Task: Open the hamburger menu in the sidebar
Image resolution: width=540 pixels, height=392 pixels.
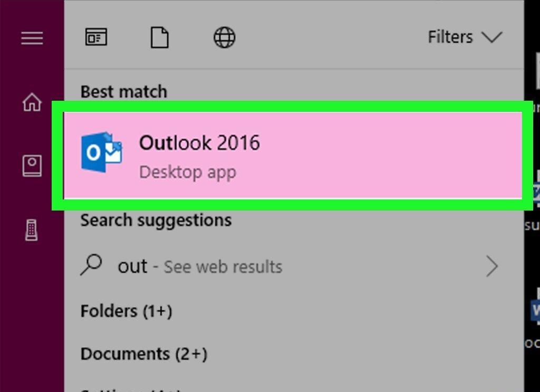Action: (x=32, y=38)
